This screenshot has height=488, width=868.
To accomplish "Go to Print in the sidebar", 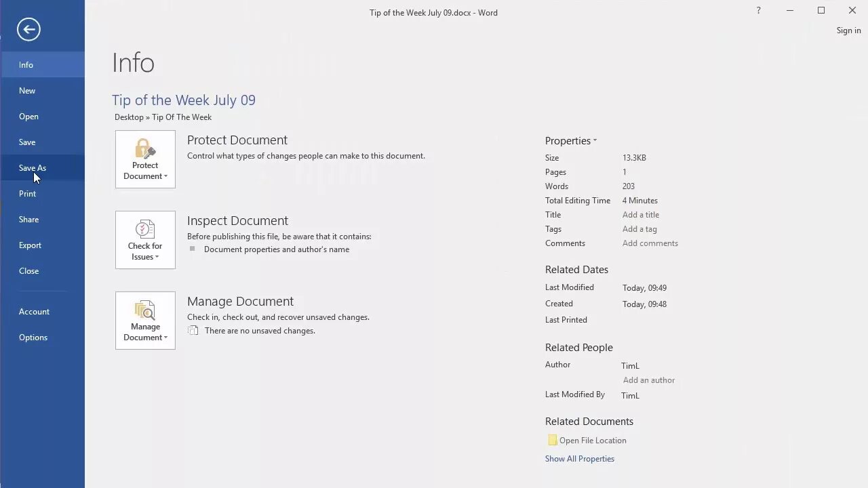I will [x=42, y=193].
